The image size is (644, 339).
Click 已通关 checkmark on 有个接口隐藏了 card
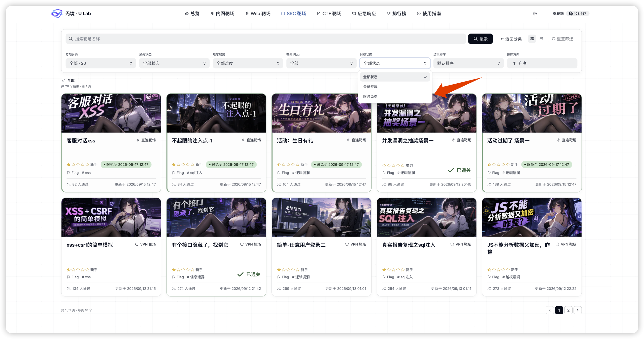click(240, 275)
